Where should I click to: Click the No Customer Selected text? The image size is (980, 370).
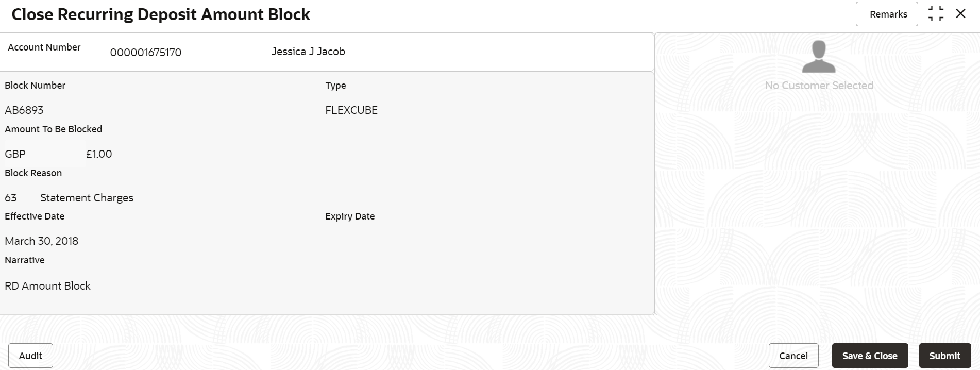coord(818,86)
